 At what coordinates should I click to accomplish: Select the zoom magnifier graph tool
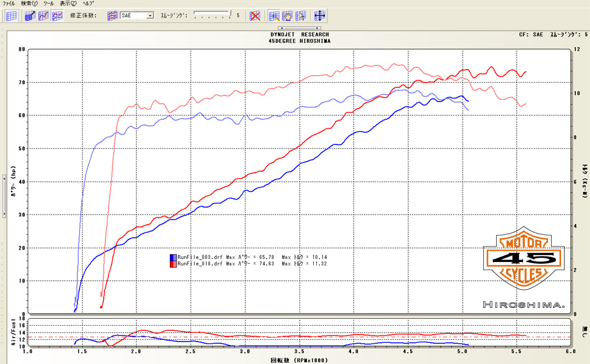pos(274,16)
